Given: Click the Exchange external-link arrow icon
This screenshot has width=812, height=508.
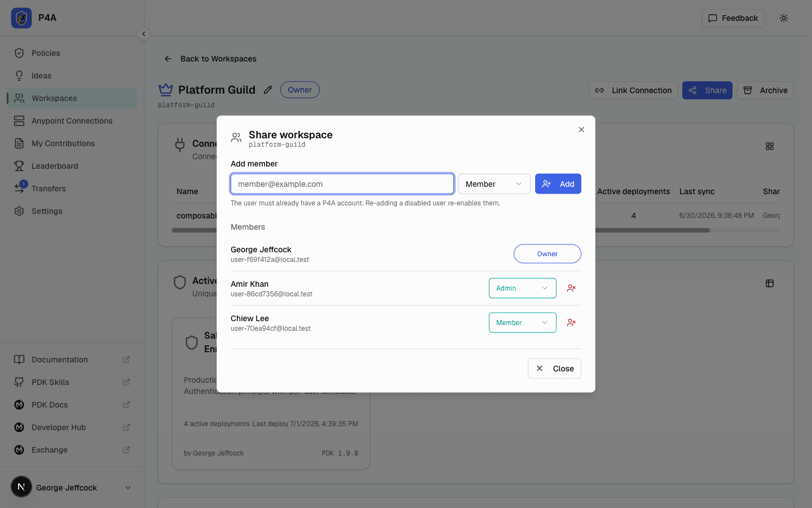Looking at the screenshot, I should pyautogui.click(x=126, y=450).
